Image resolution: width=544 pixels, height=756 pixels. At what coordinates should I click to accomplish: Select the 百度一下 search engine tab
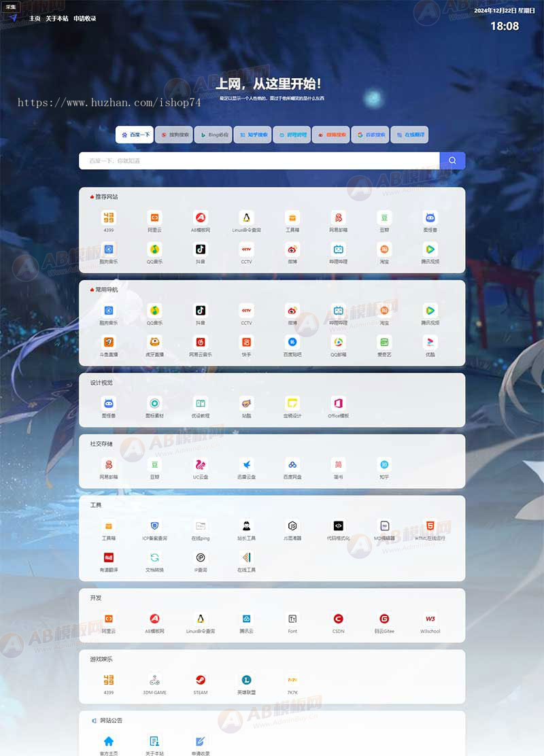click(135, 135)
